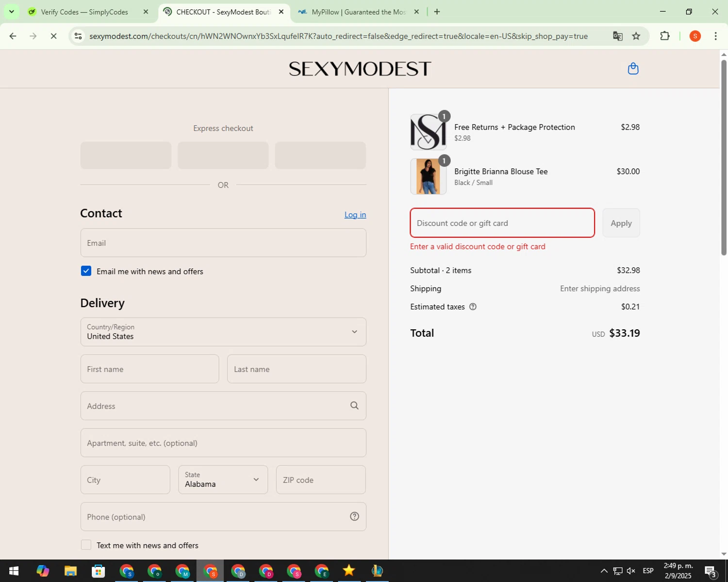Open the Country/Region dropdown
This screenshot has width=728, height=582.
(223, 332)
